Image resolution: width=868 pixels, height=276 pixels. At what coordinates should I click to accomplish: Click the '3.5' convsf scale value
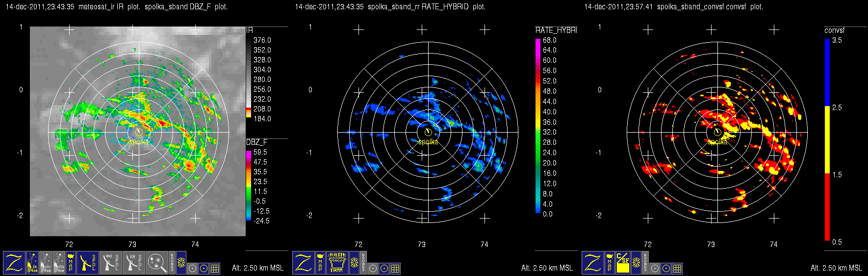point(837,40)
